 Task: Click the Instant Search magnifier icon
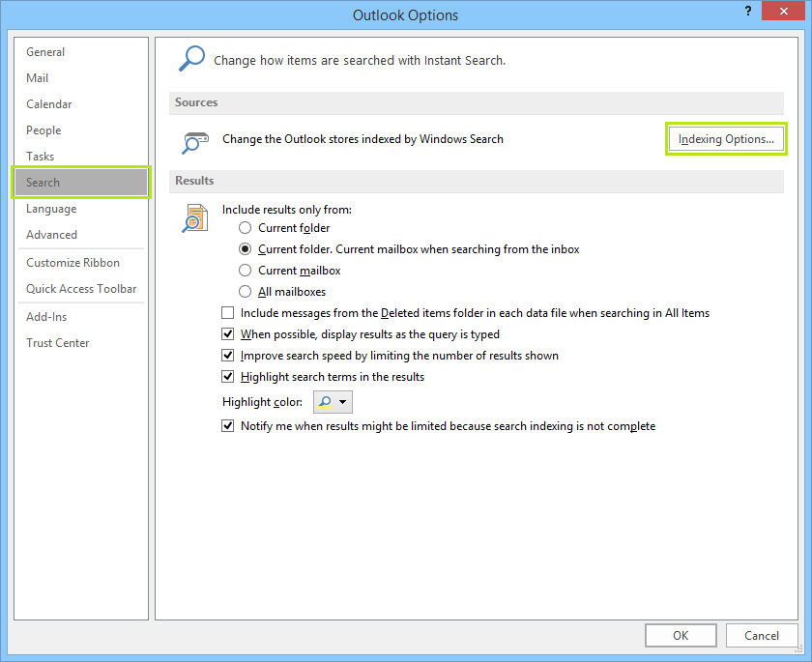[x=190, y=58]
